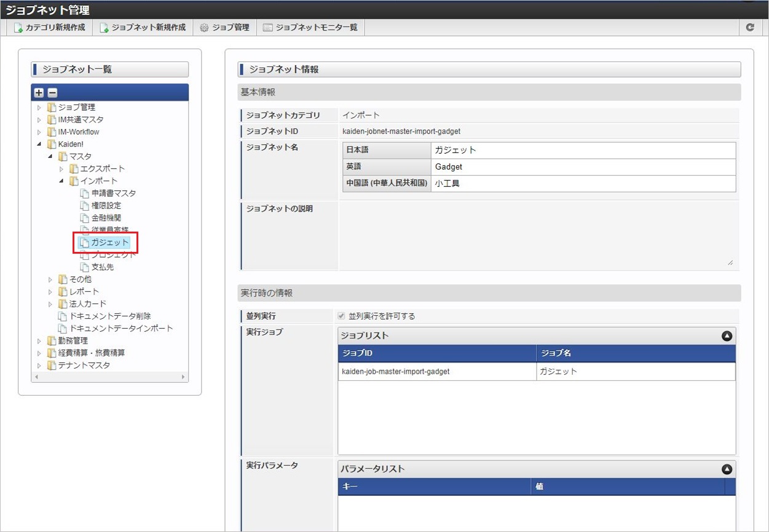The height and width of the screenshot is (532, 769).
Task: Open ドキュメントデータ削除 jobnet item
Action: (109, 316)
